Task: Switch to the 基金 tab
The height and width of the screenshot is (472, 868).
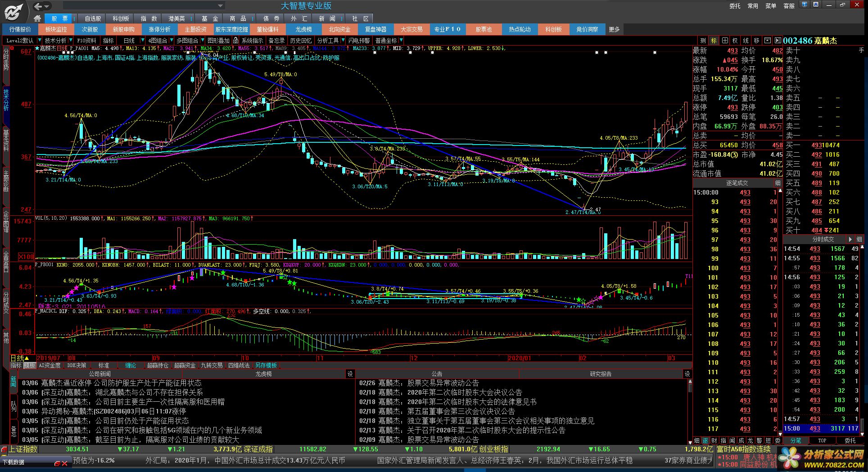Action: (x=210, y=18)
